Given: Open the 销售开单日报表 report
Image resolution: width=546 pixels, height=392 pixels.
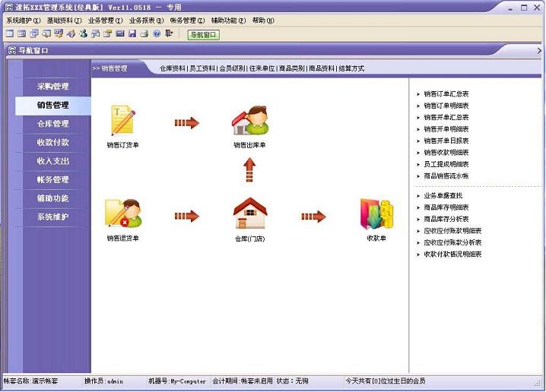Looking at the screenshot, I should (x=446, y=141).
